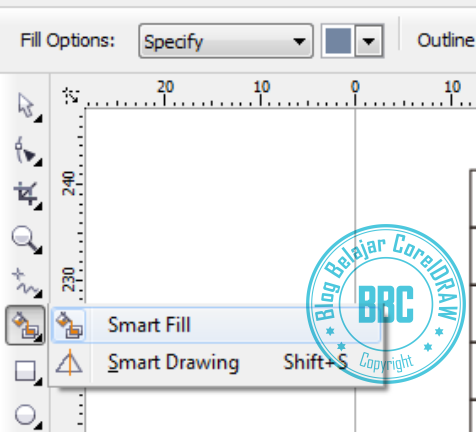This screenshot has width=476, height=432.
Task: Choose Smart Drawing from the flyout
Action: (x=216, y=363)
